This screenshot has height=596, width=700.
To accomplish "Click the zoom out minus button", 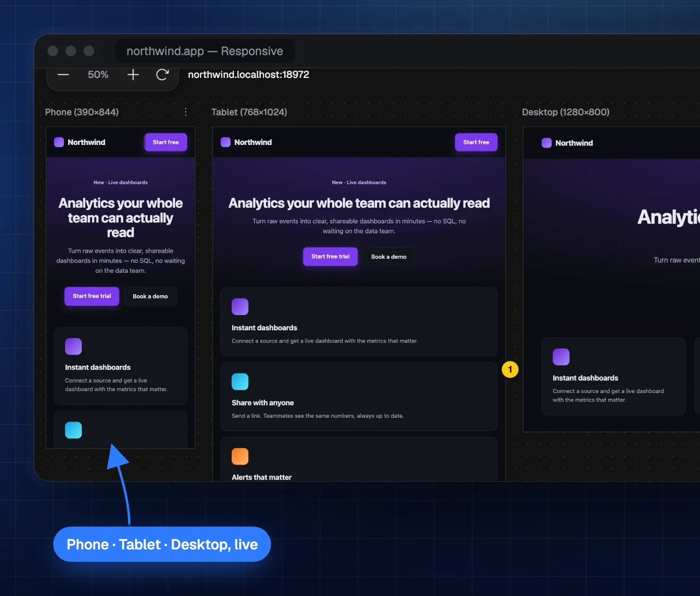I will [63, 75].
